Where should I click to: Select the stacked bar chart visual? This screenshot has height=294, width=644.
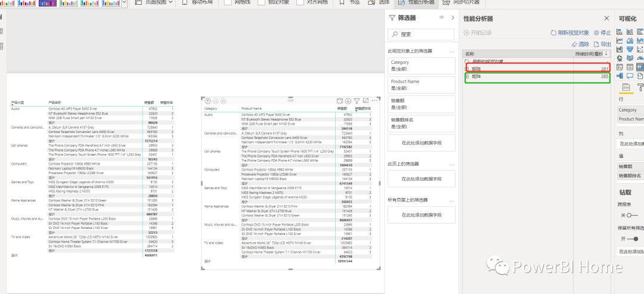pyautogui.click(x=620, y=32)
